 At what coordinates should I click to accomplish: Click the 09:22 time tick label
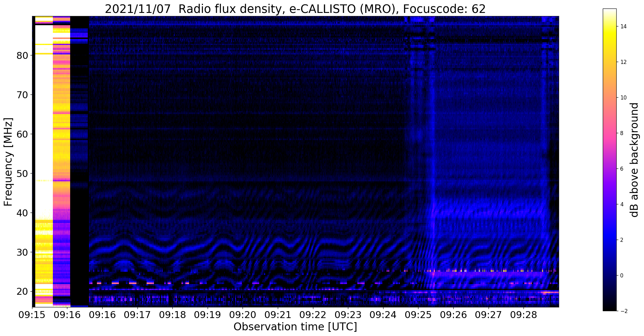click(x=313, y=315)
